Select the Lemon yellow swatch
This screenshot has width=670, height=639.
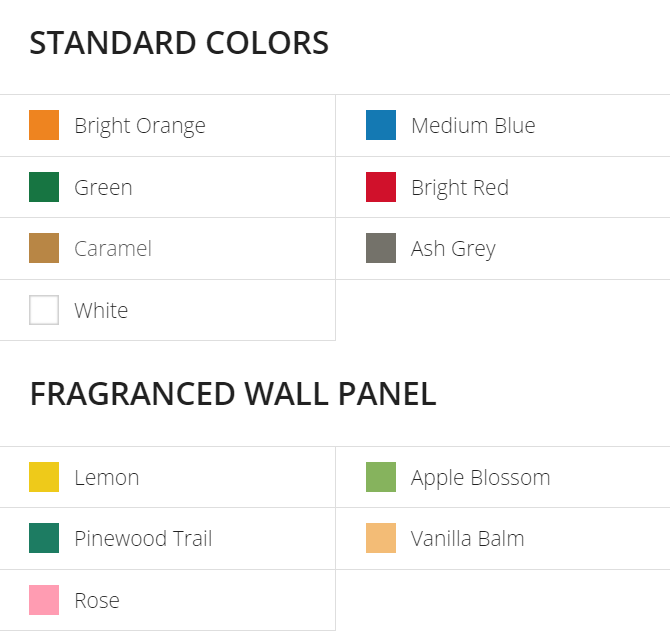[x=44, y=477]
